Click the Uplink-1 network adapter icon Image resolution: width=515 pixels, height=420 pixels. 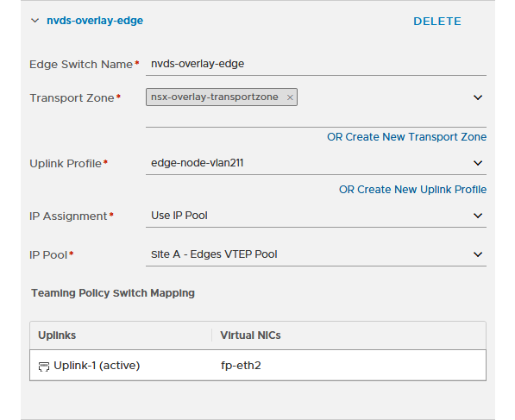(44, 367)
